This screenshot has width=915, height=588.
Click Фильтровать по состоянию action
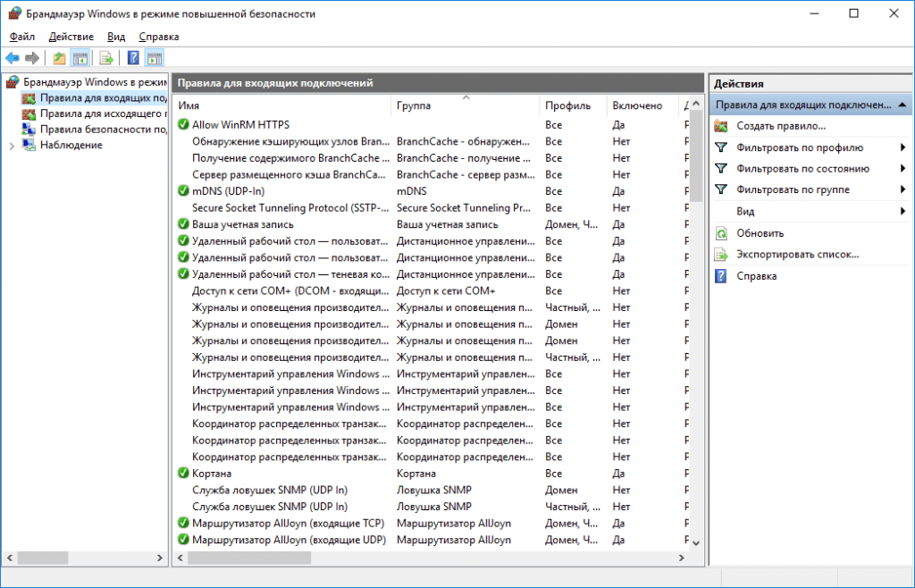(x=802, y=169)
